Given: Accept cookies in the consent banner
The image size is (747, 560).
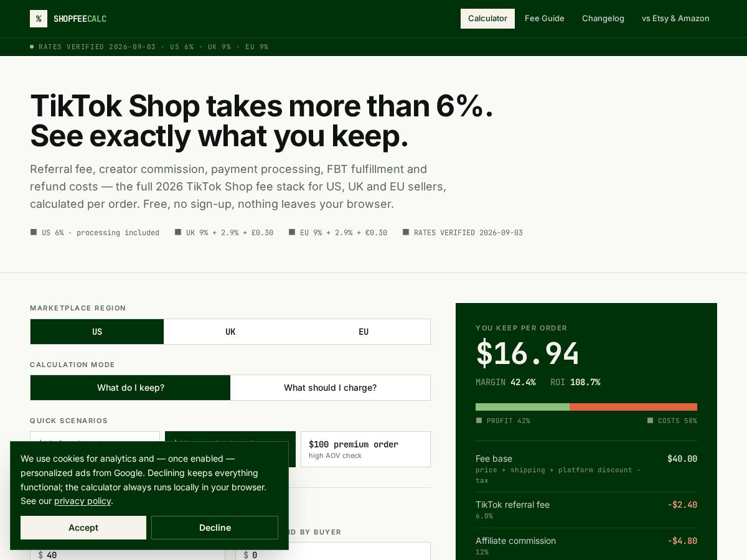Looking at the screenshot, I should tap(83, 528).
